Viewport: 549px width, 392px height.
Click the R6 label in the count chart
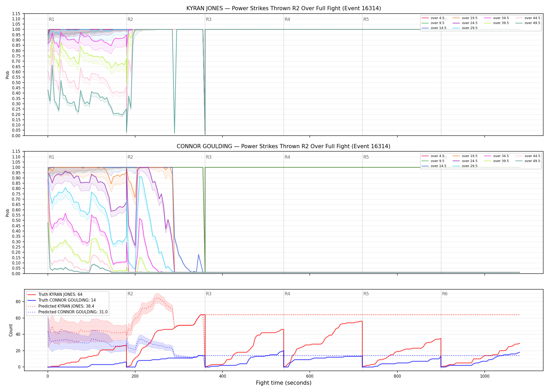445,294
